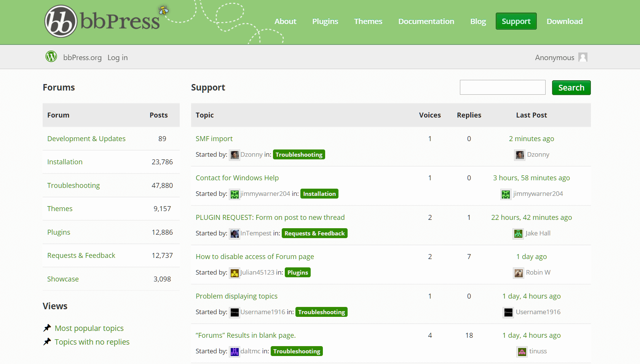The image size is (640, 364).
Task: Click Installation tag under Contact for Windows Help
Action: point(319,194)
